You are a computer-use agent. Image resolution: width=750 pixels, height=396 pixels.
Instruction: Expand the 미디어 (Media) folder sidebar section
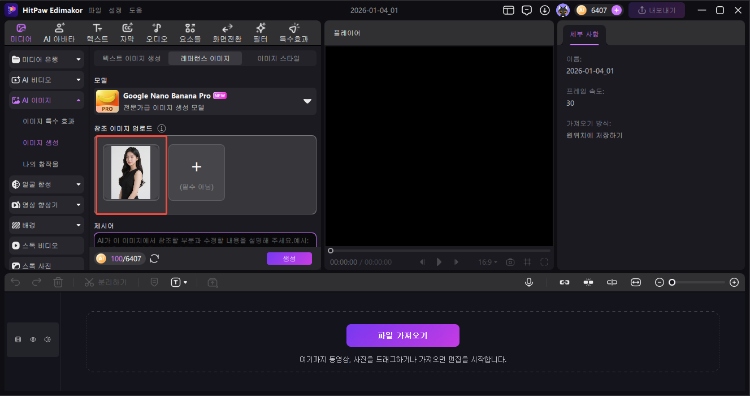[46, 59]
